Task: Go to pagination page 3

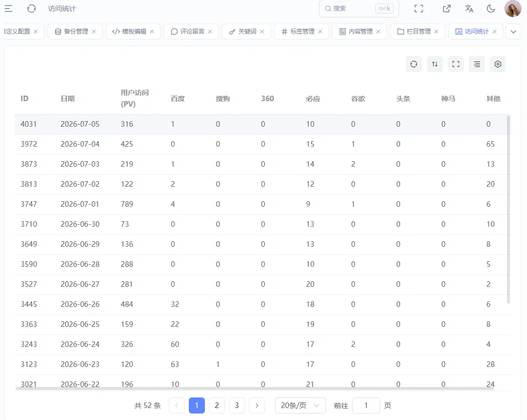Action: pyautogui.click(x=237, y=405)
